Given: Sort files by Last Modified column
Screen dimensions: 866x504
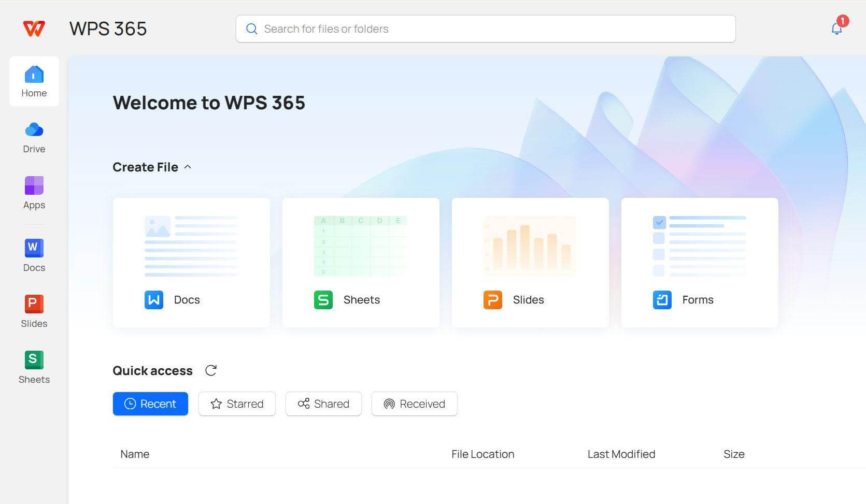Looking at the screenshot, I should (x=621, y=454).
